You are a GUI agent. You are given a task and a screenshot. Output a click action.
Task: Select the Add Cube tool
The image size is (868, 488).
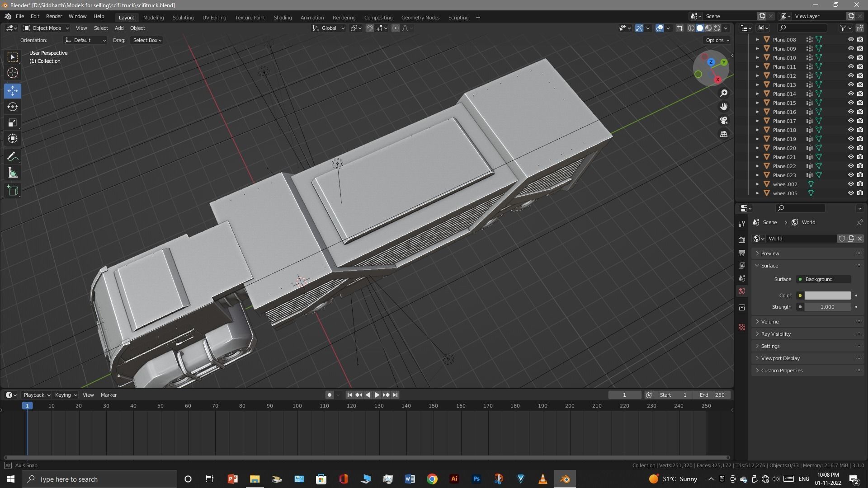(x=13, y=191)
